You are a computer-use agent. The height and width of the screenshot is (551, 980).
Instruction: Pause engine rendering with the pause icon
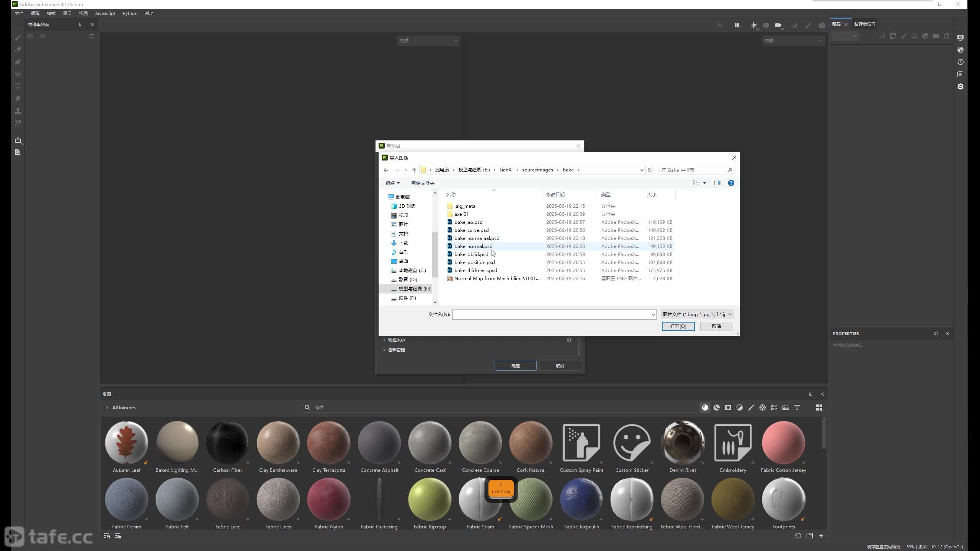tap(737, 25)
